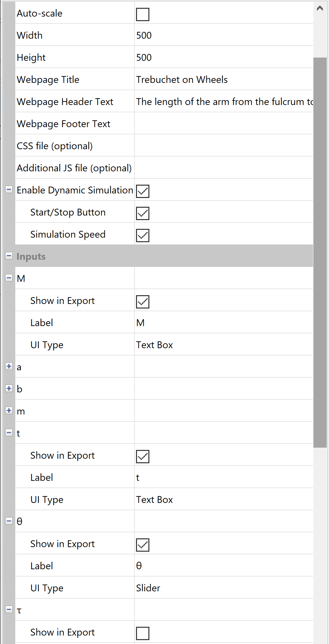Viewport: 329px width, 644px height.
Task: Click the Webpage Footer Text field
Action: (223, 124)
